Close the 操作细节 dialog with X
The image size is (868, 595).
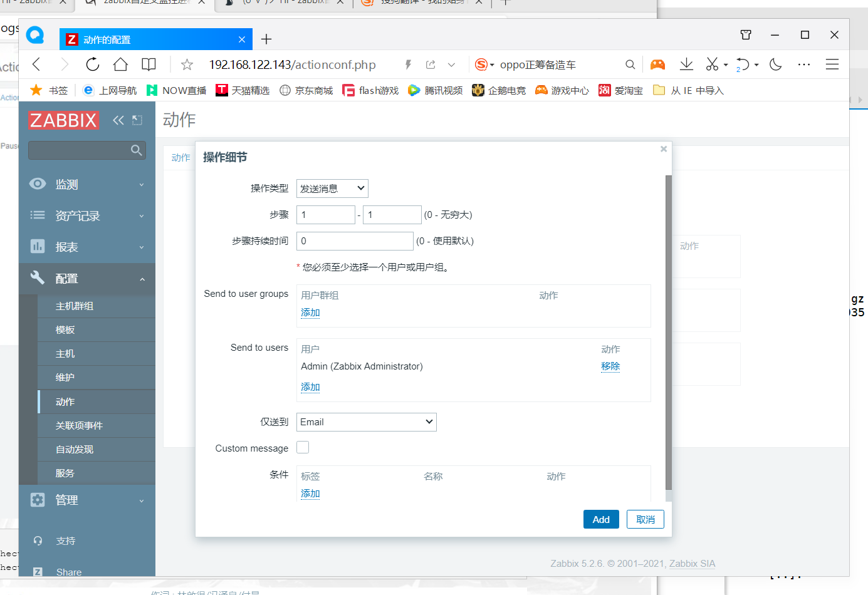tap(664, 149)
